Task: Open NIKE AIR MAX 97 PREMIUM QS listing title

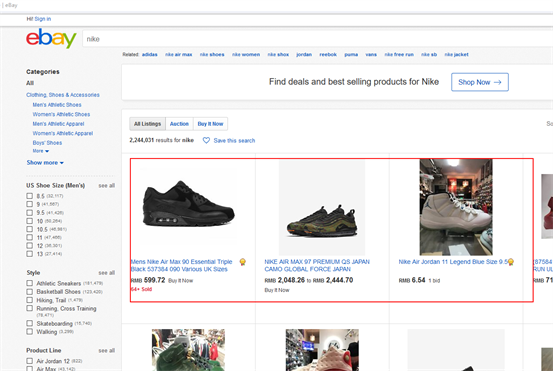Action: click(x=317, y=265)
